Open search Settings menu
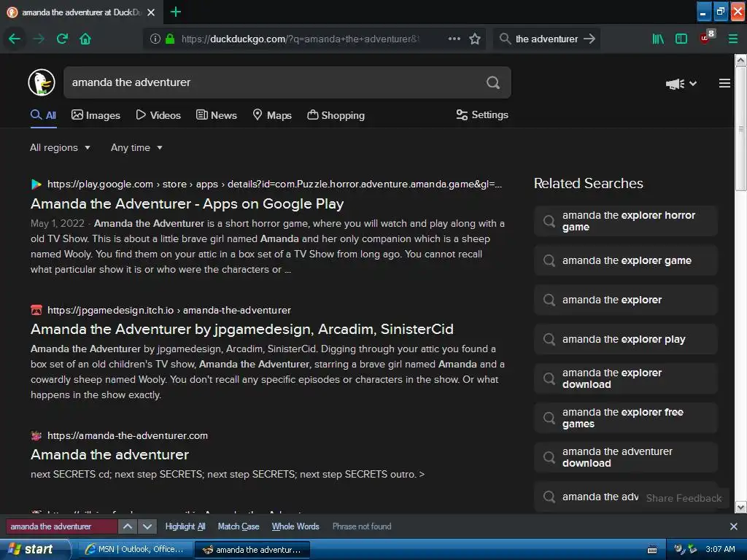The height and width of the screenshot is (560, 747). pos(482,114)
